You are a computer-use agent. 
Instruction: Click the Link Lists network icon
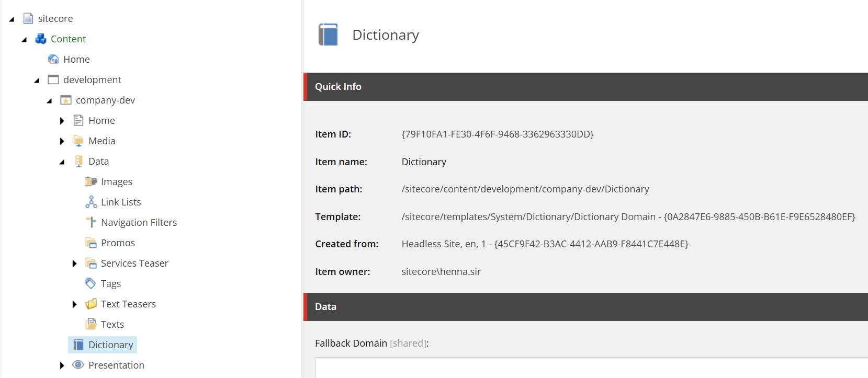coord(91,202)
